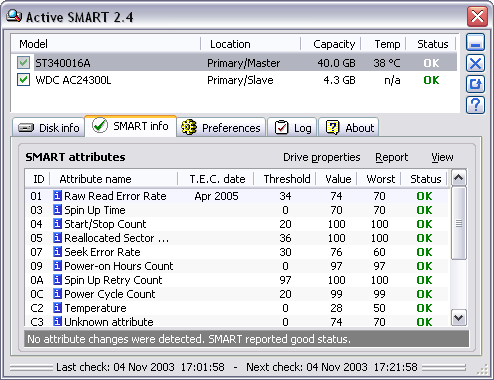The width and height of the screenshot is (494, 380).
Task: Click Primary/Master location cell
Action: pyautogui.click(x=244, y=63)
